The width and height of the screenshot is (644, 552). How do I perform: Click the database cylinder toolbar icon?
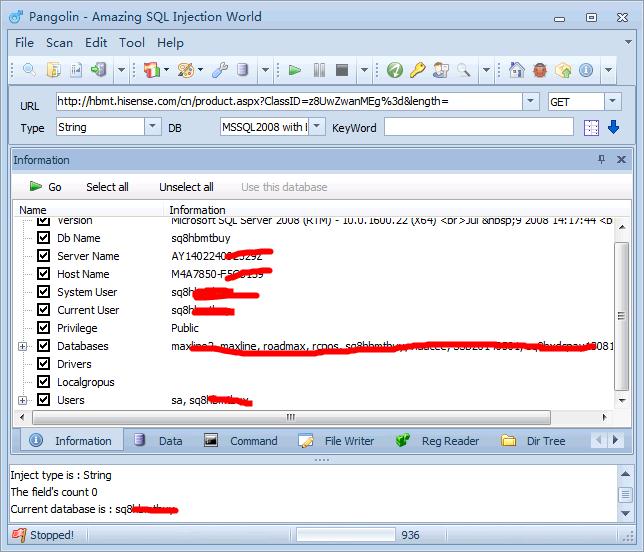click(243, 70)
